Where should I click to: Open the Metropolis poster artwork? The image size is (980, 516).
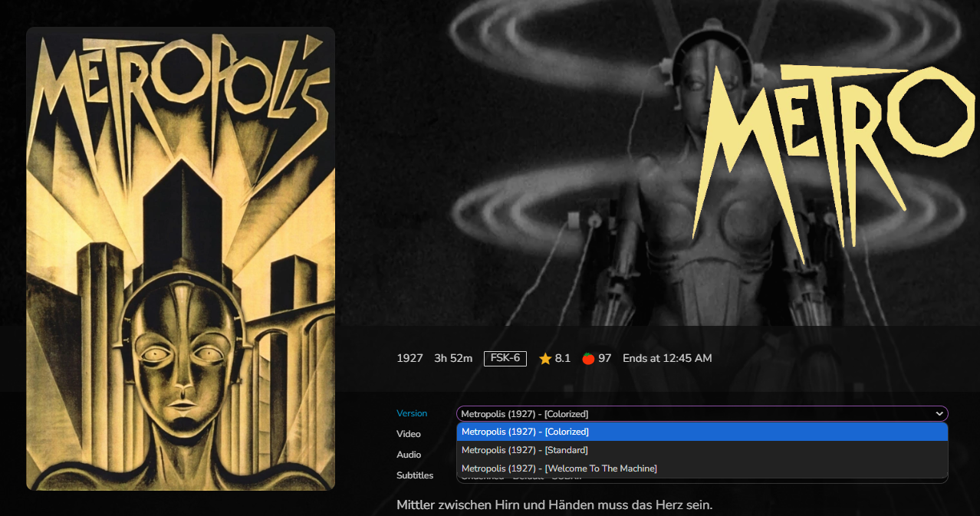click(x=180, y=258)
